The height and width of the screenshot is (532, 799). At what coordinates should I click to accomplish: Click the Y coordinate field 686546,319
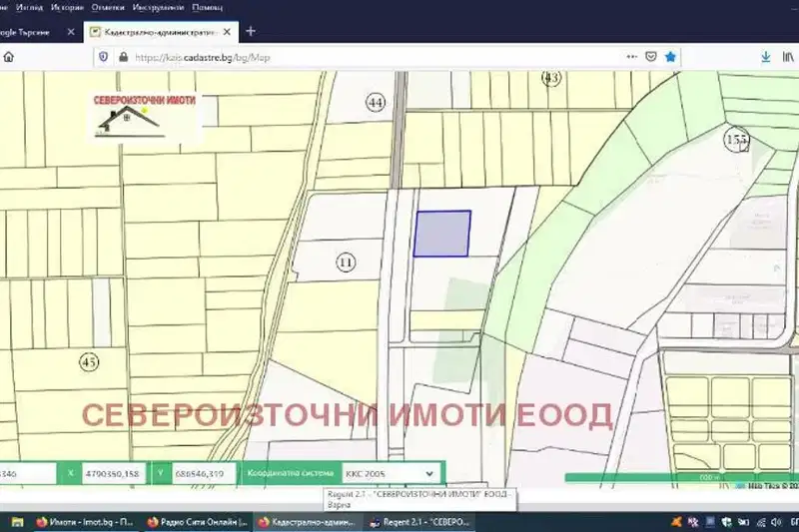tap(204, 473)
